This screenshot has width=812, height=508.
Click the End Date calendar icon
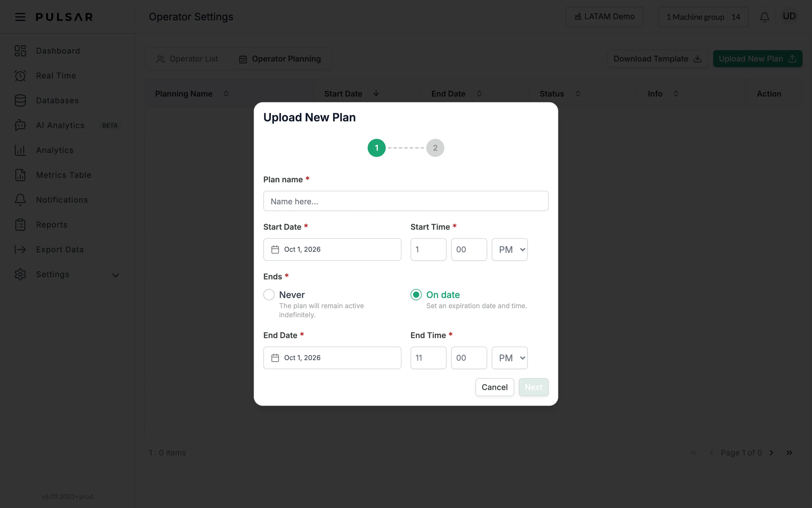(275, 358)
